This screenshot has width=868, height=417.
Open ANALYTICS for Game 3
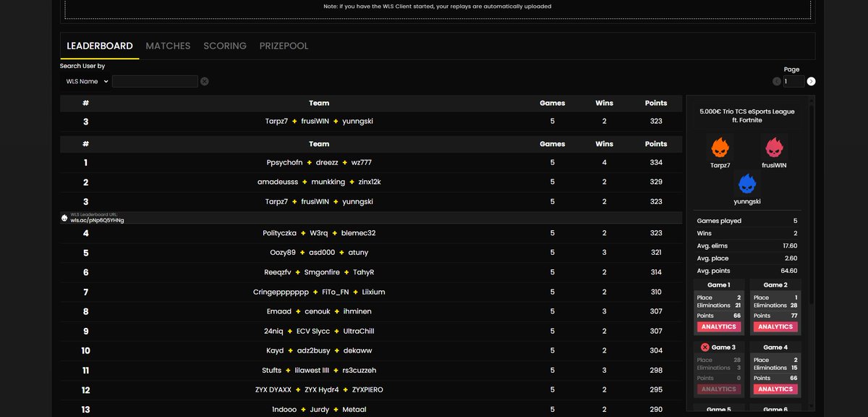718,389
